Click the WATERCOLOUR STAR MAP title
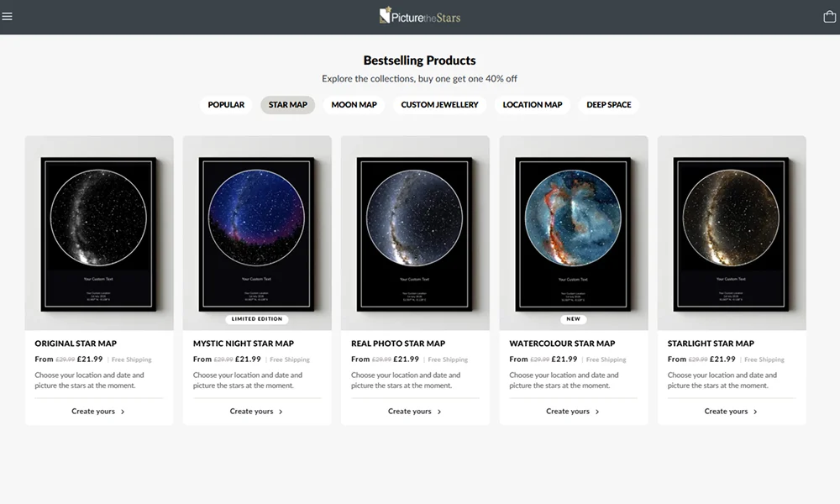840x504 pixels. pyautogui.click(x=562, y=344)
